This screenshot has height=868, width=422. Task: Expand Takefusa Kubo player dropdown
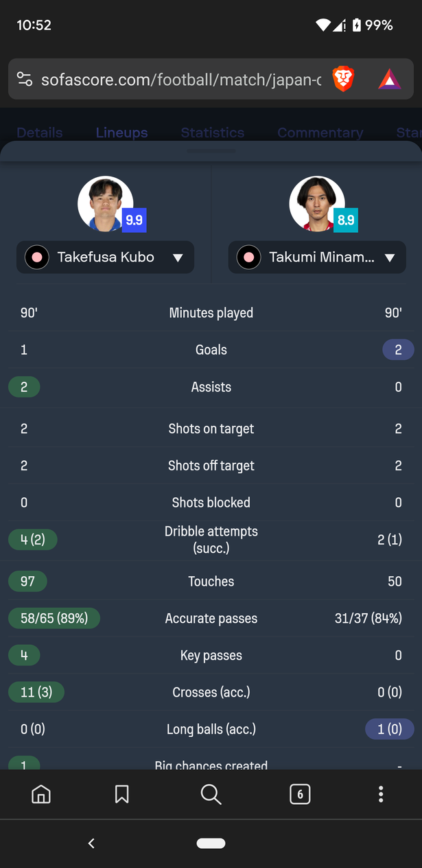coord(105,258)
